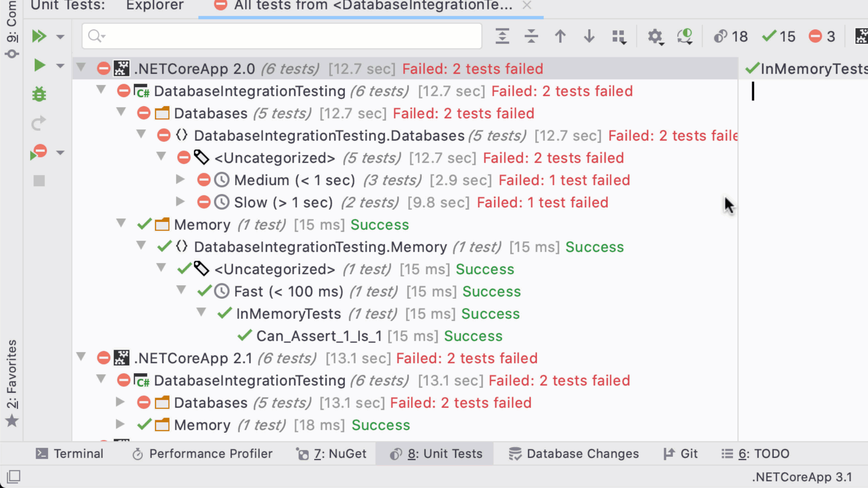The width and height of the screenshot is (868, 488).
Task: Expand all tree nodes toolbar icon
Action: click(x=502, y=36)
